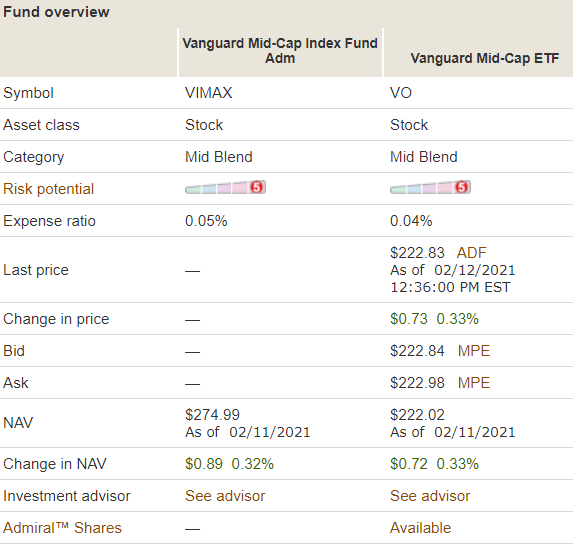
Task: Click See advisor for Vanguard Mid-Cap ETF
Action: (430, 496)
